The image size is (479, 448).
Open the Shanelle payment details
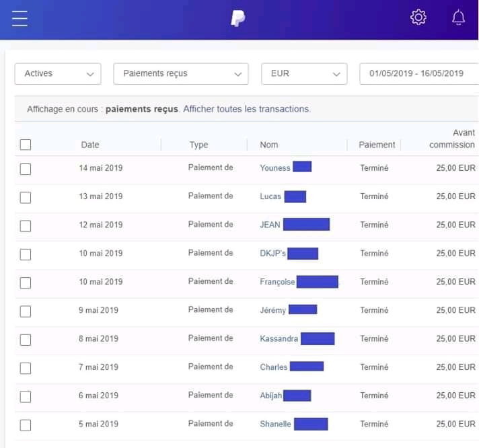click(x=275, y=424)
